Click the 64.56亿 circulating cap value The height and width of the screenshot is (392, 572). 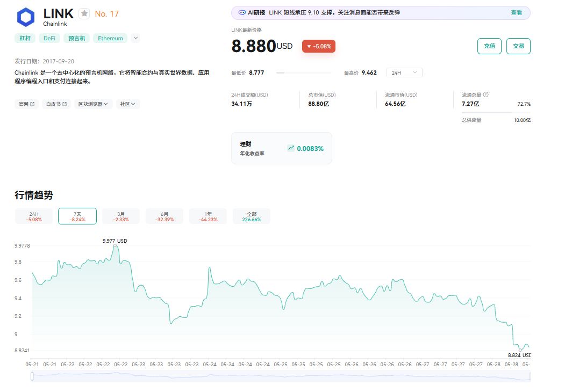point(395,104)
